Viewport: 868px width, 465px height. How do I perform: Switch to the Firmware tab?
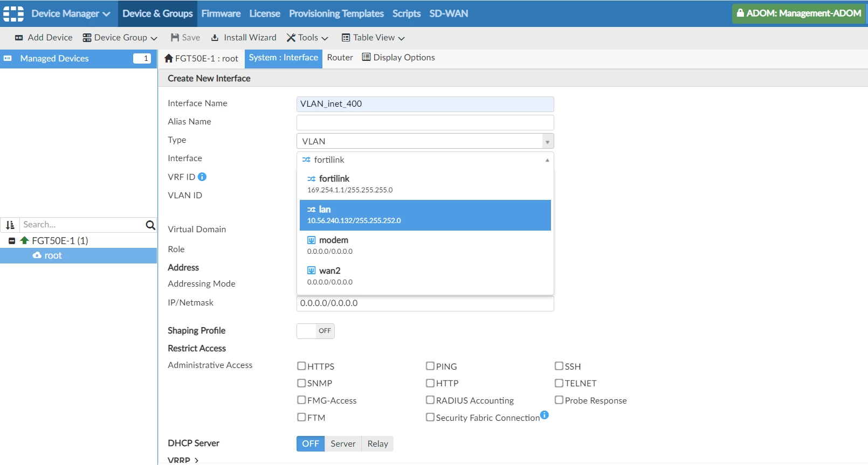[221, 13]
